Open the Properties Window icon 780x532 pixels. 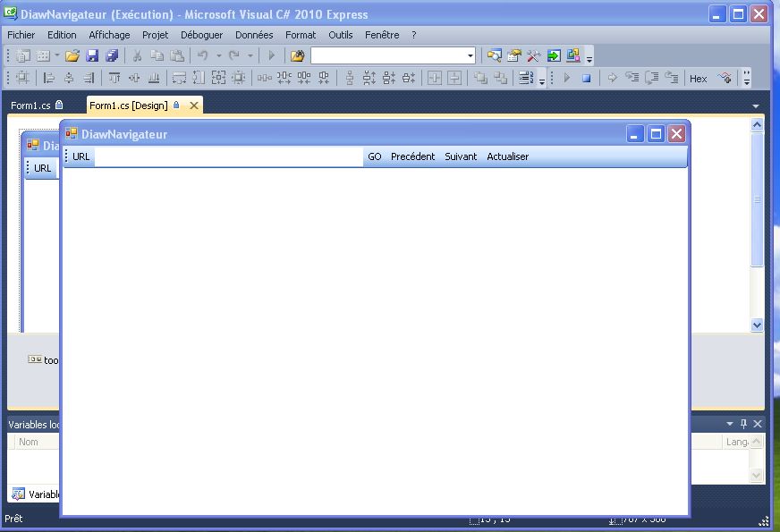(x=513, y=55)
